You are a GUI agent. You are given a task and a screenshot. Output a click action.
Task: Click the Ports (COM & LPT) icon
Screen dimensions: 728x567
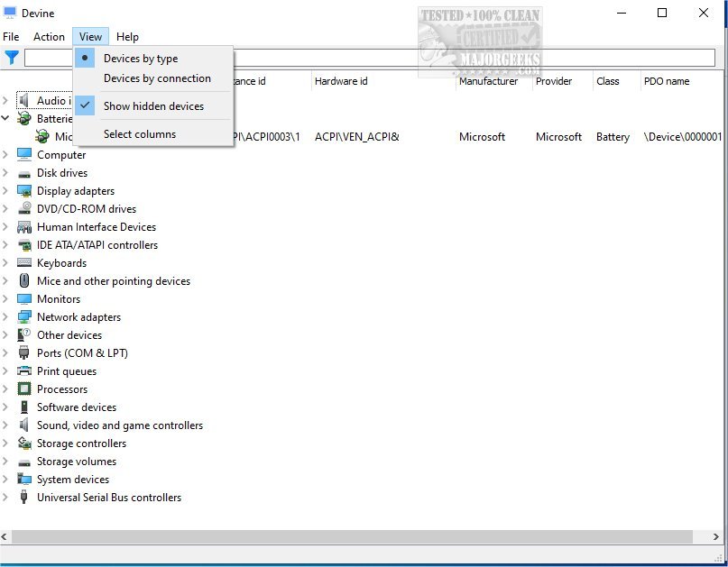[x=24, y=353]
